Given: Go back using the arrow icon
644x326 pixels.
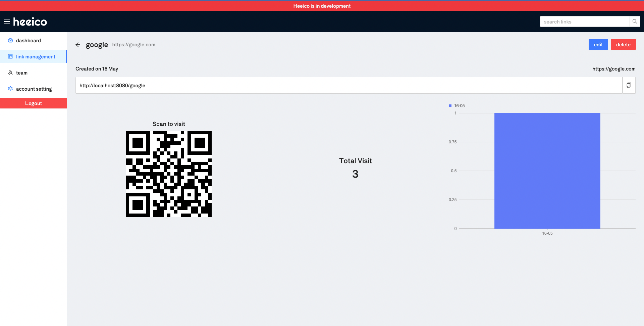Looking at the screenshot, I should coord(78,45).
